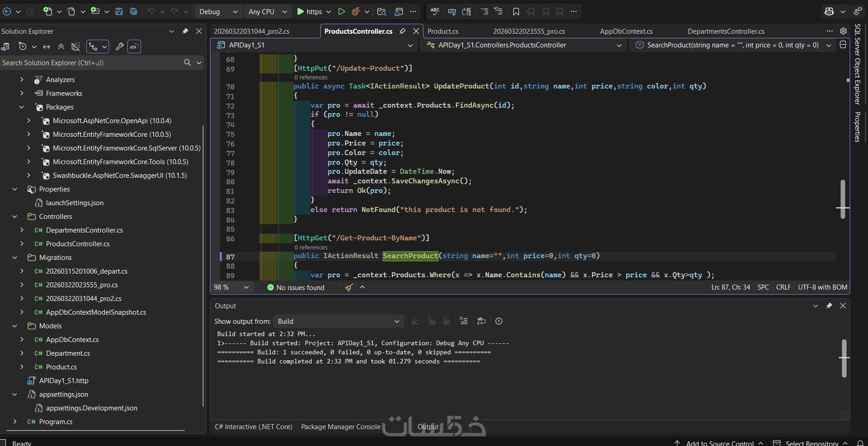868x446 pixels.
Task: Open the Show output from Build dropdown
Action: coord(338,322)
